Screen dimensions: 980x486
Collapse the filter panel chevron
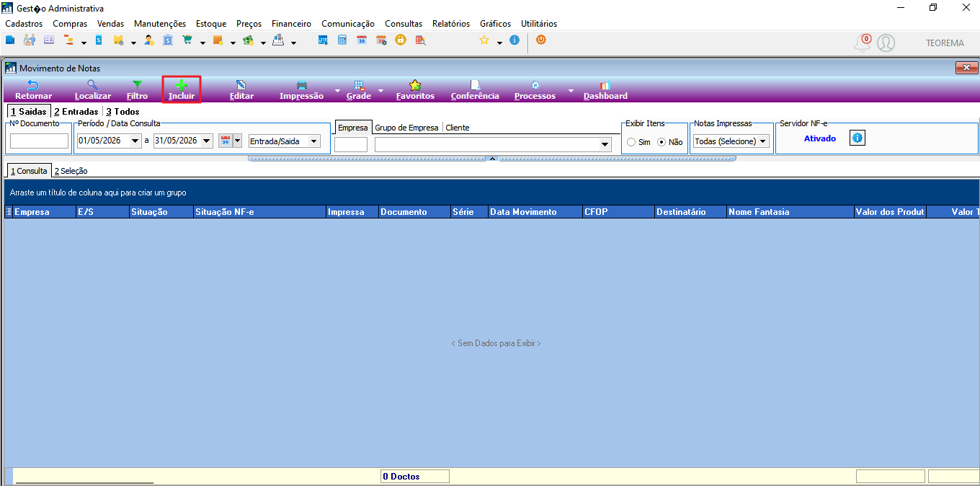point(492,158)
